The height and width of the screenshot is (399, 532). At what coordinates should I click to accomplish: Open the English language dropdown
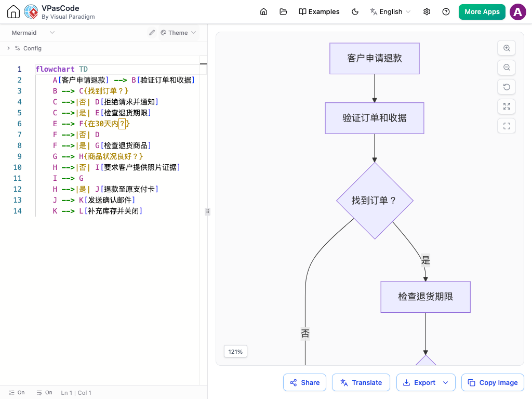390,12
